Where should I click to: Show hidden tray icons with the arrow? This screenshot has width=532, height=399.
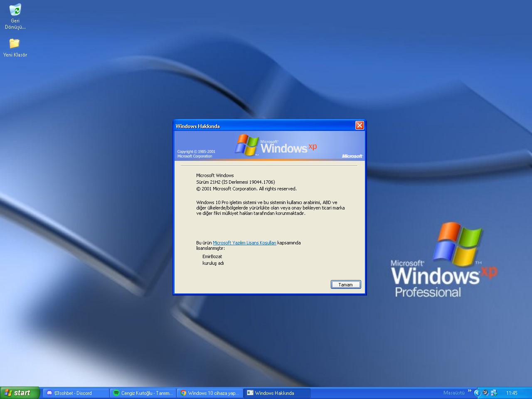(x=477, y=393)
